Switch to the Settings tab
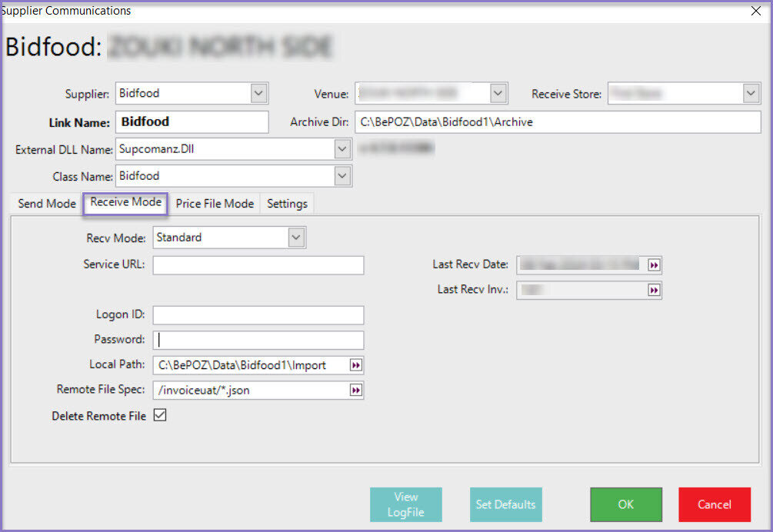 point(287,204)
